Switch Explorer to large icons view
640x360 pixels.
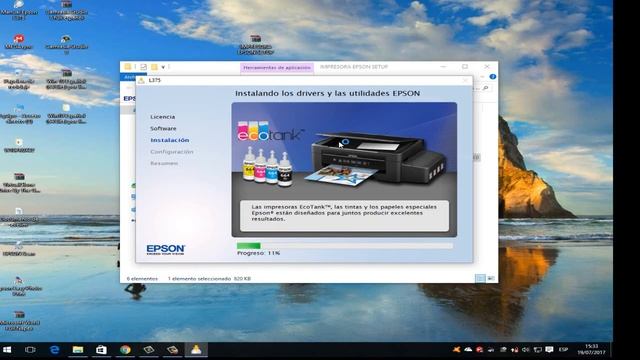491,278
